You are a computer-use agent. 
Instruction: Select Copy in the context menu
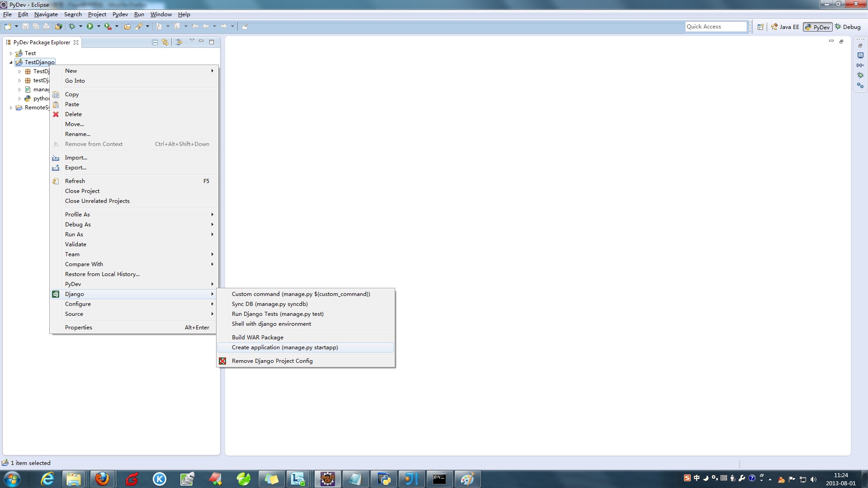(134, 94)
